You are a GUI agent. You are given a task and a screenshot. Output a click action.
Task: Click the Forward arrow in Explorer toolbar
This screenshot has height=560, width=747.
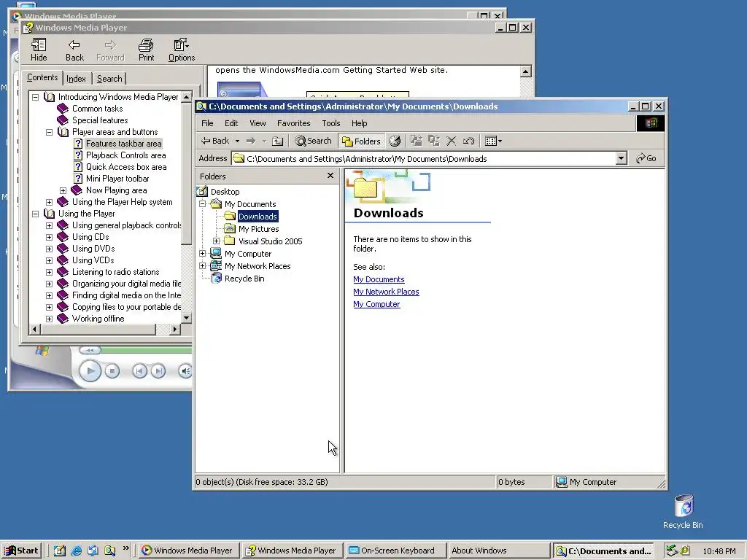tap(251, 141)
